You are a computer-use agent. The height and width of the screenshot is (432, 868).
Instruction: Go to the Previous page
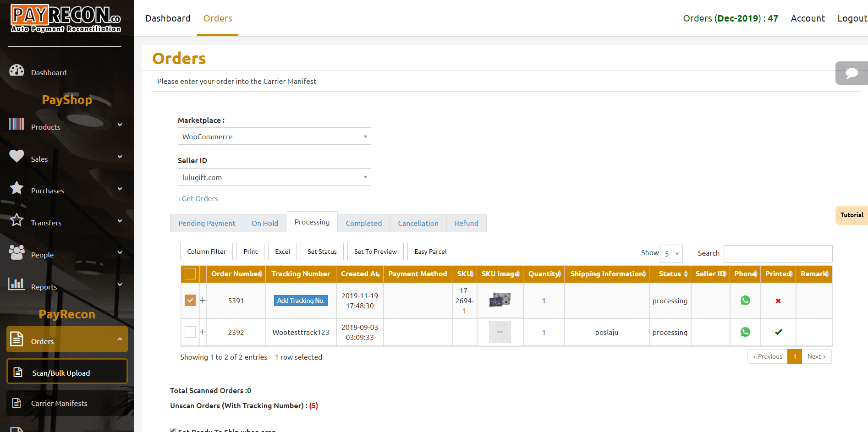[768, 356]
